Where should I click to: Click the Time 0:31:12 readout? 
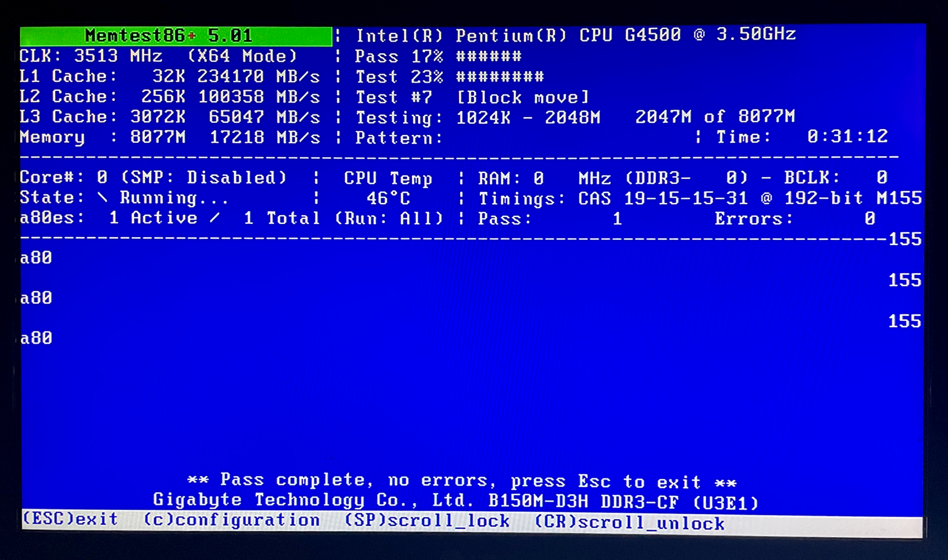pyautogui.click(x=802, y=136)
